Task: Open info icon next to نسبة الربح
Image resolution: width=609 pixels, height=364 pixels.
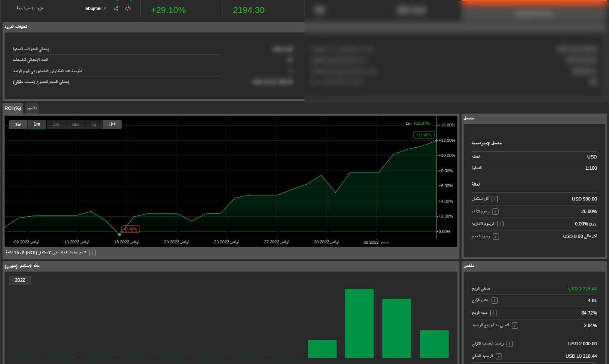Action: coord(494,313)
